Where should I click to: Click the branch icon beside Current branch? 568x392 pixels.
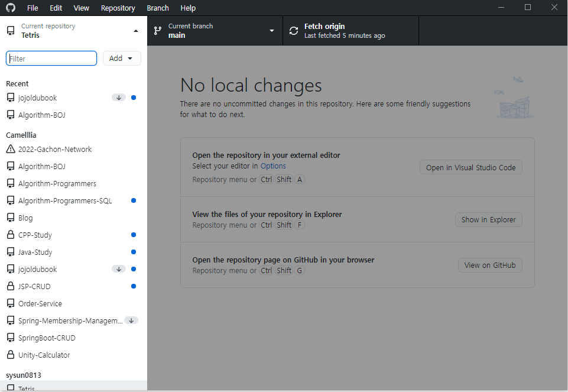pyautogui.click(x=158, y=31)
